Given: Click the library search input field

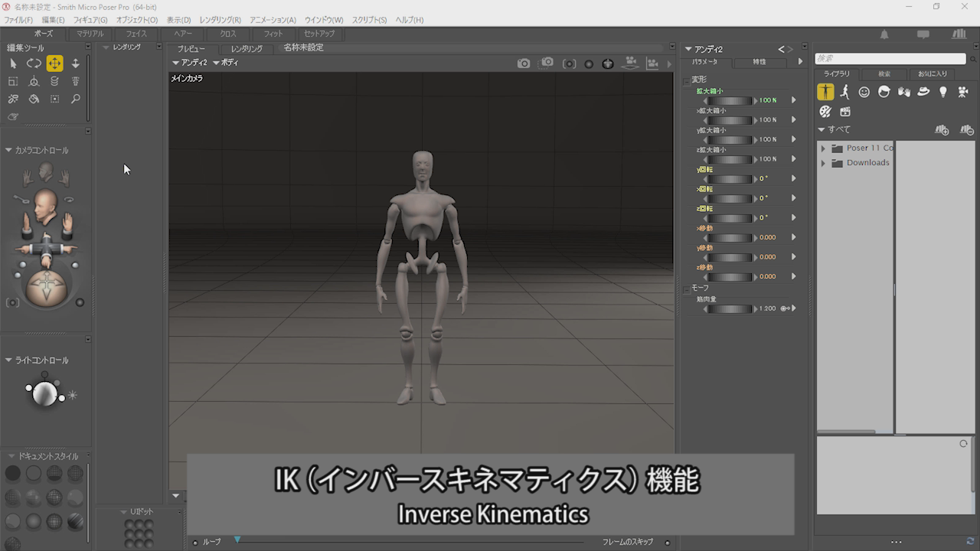Looking at the screenshot, I should coord(890,59).
